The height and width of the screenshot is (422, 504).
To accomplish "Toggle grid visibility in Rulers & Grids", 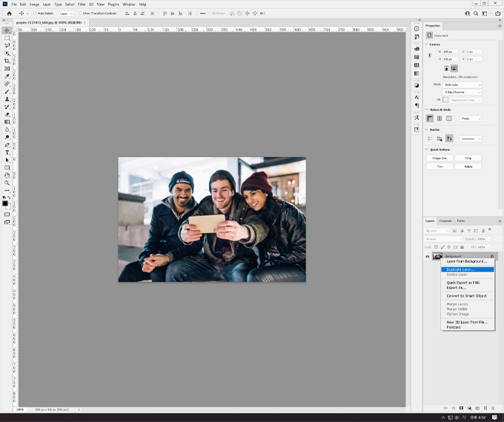I will pyautogui.click(x=440, y=118).
